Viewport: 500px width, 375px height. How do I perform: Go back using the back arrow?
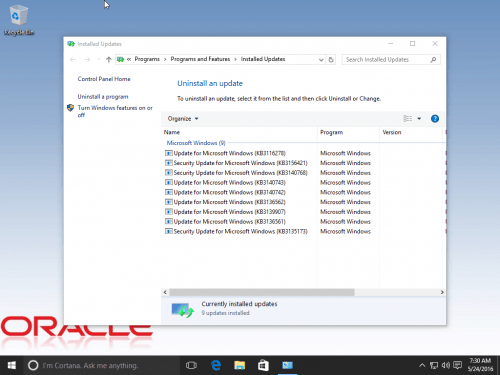coord(73,59)
